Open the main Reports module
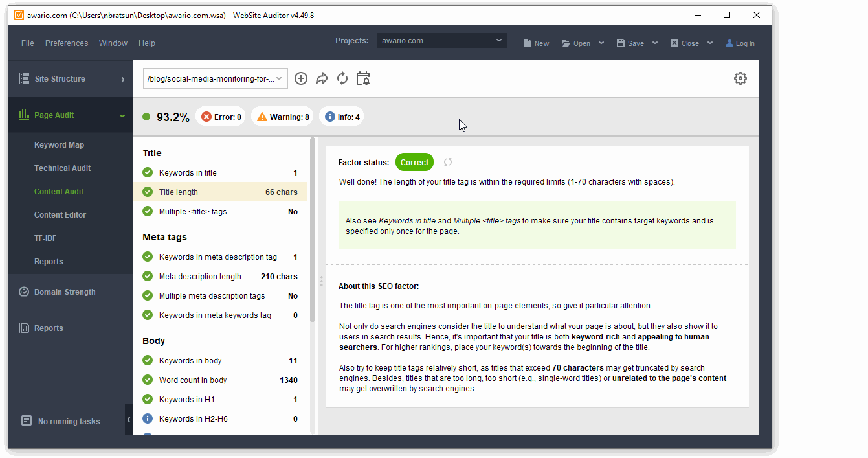Image resolution: width=868 pixels, height=458 pixels. pos(71,328)
